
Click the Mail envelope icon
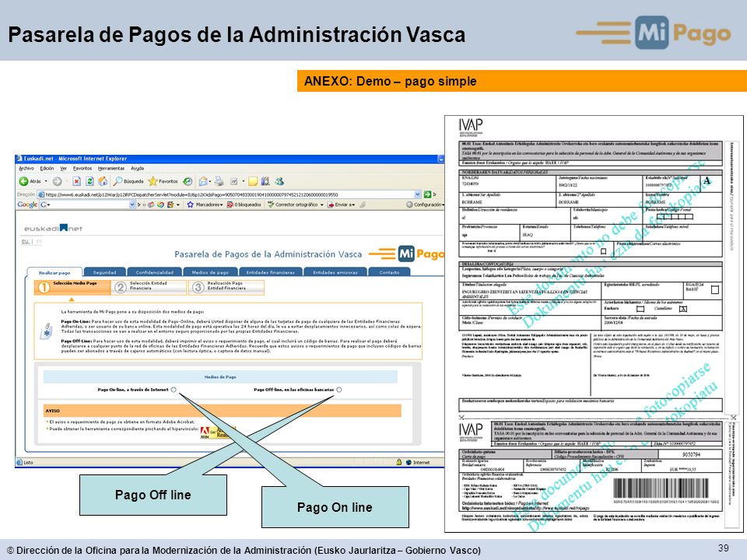tap(203, 181)
